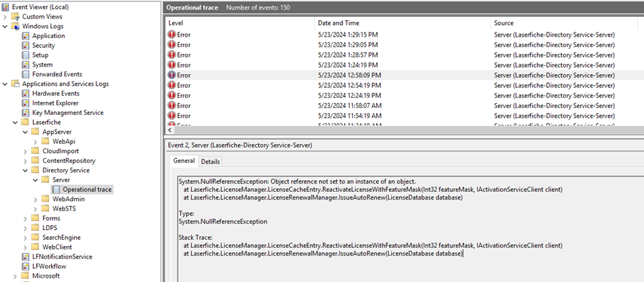Click the Applications and Services Logs folder icon
The image size is (644, 282).
coord(15,84)
